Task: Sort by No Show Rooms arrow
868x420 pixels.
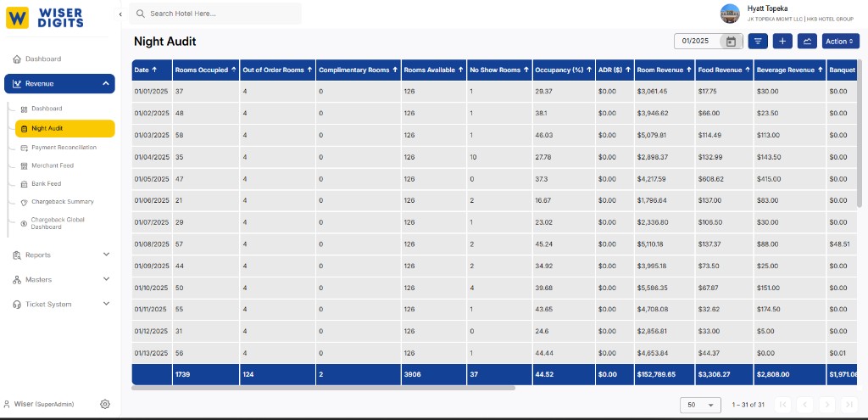Action: (526, 70)
